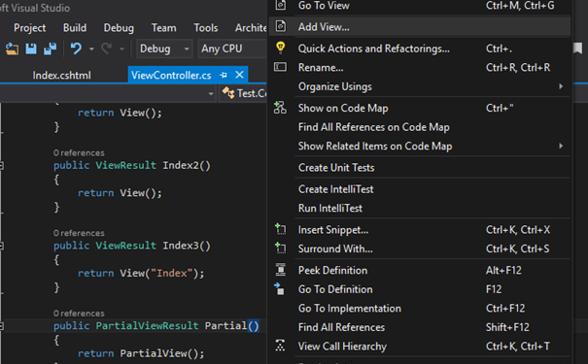Collapse the Partial method outline toggle
This screenshot has width=588, height=364.
click(2, 326)
